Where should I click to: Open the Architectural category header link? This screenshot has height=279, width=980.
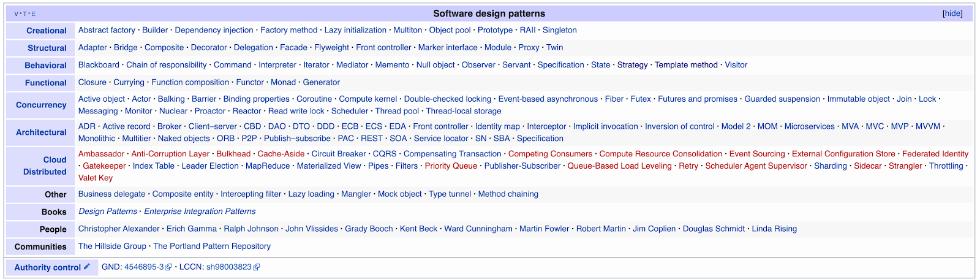coord(41,132)
